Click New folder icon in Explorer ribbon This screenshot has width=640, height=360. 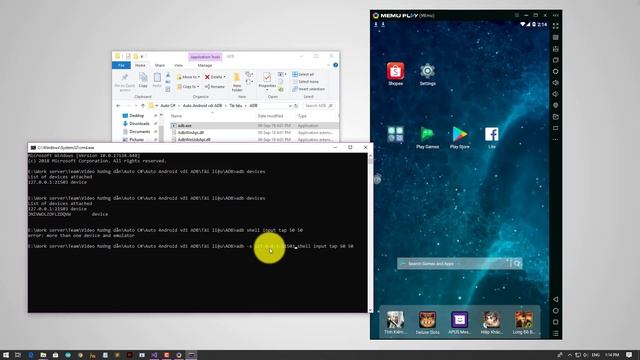[237, 82]
